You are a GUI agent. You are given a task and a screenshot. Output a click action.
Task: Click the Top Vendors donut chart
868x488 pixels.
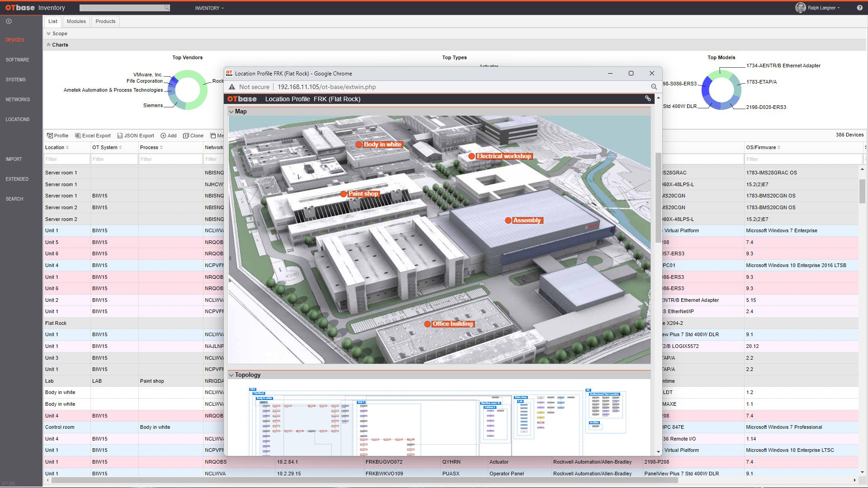(188, 89)
